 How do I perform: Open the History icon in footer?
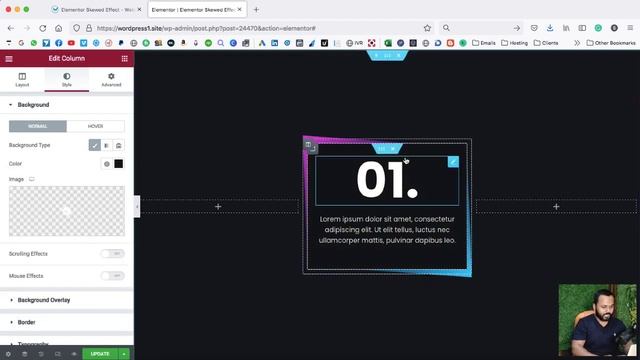[41, 354]
